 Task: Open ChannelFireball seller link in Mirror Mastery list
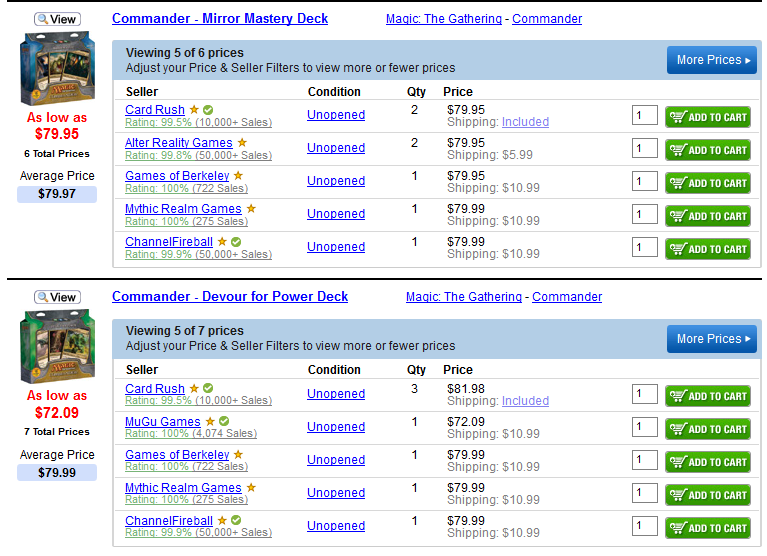coord(169,242)
